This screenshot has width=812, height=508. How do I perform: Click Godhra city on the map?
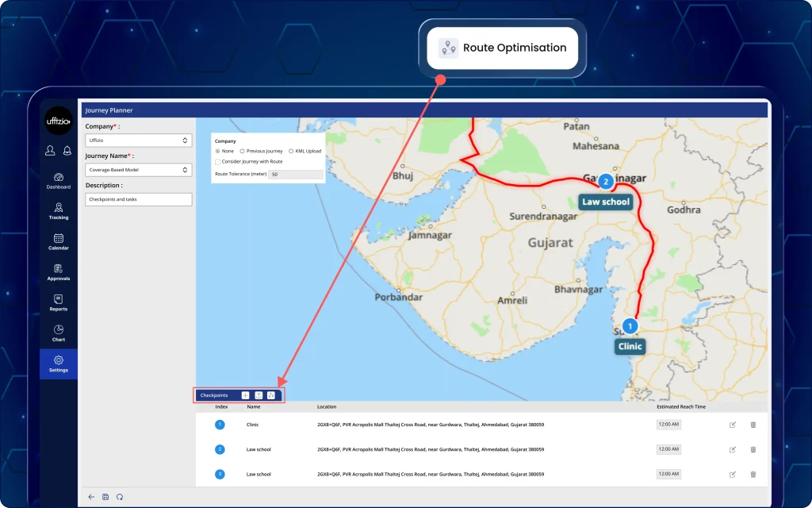pos(684,210)
